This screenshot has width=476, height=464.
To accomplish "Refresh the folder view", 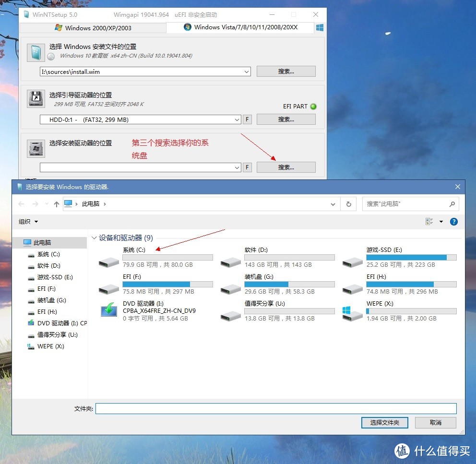I will pos(348,204).
